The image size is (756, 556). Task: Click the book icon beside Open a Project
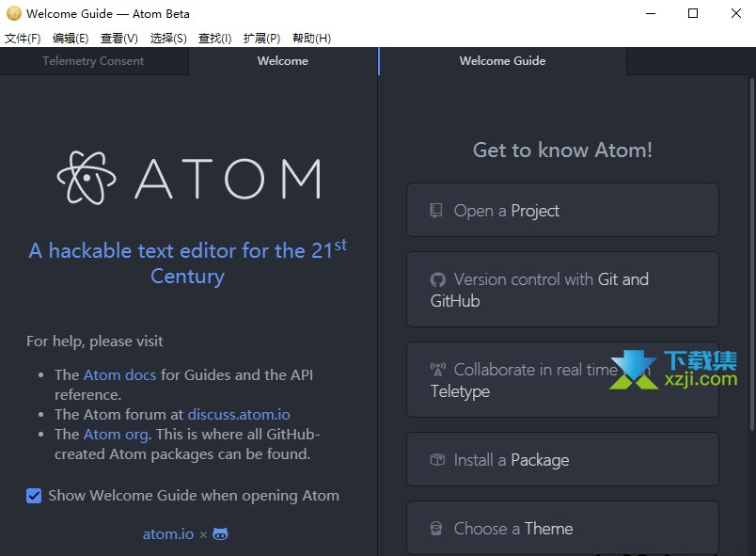(436, 211)
